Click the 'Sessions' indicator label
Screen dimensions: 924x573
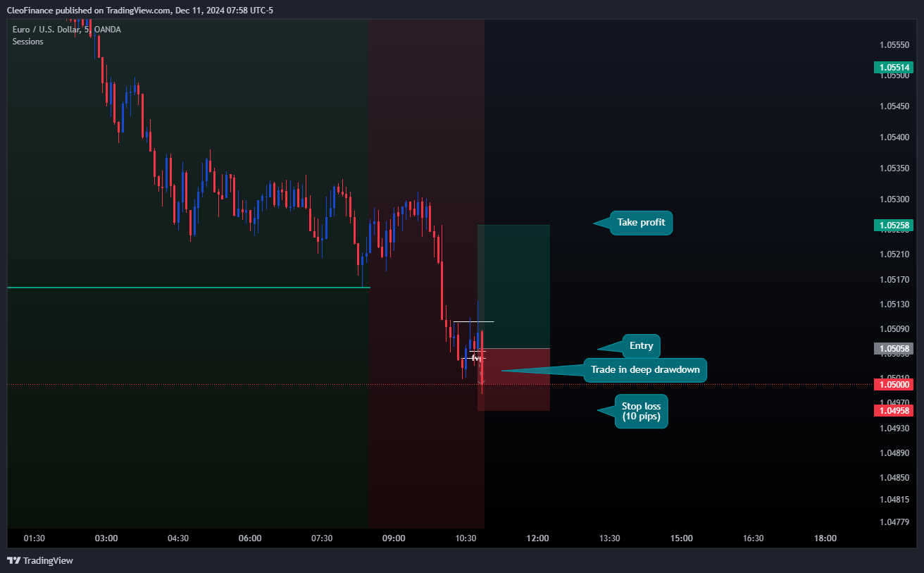click(x=27, y=42)
